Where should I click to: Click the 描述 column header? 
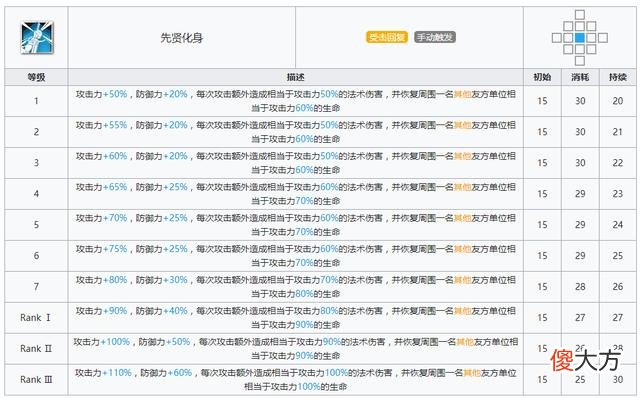coord(296,77)
